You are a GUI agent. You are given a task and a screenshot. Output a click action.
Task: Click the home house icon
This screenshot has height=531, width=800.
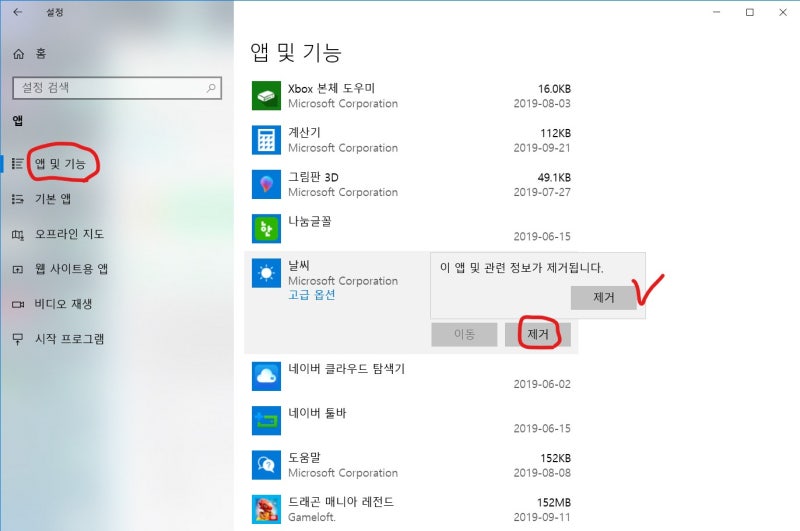[18, 54]
